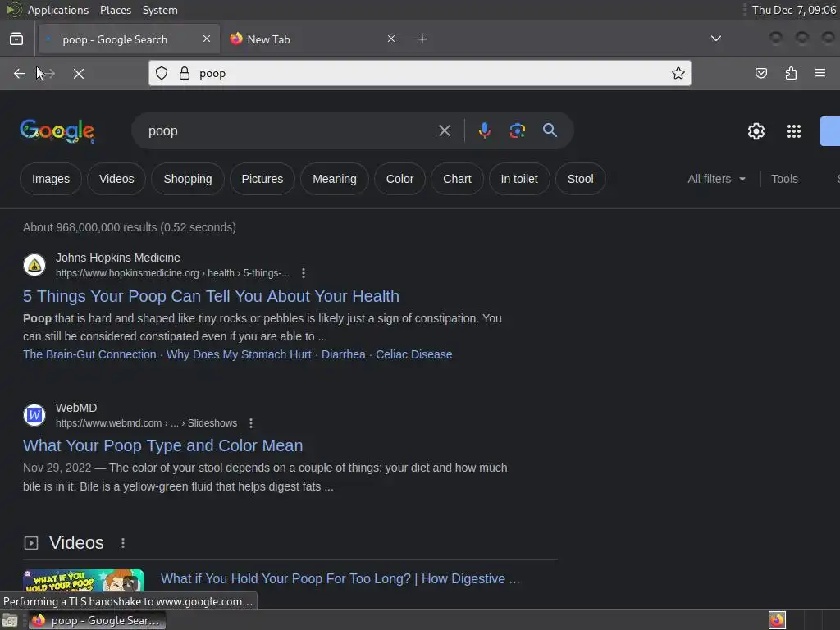Click into the Google search field
Image resolution: width=840 pixels, height=630 pixels.
290,130
